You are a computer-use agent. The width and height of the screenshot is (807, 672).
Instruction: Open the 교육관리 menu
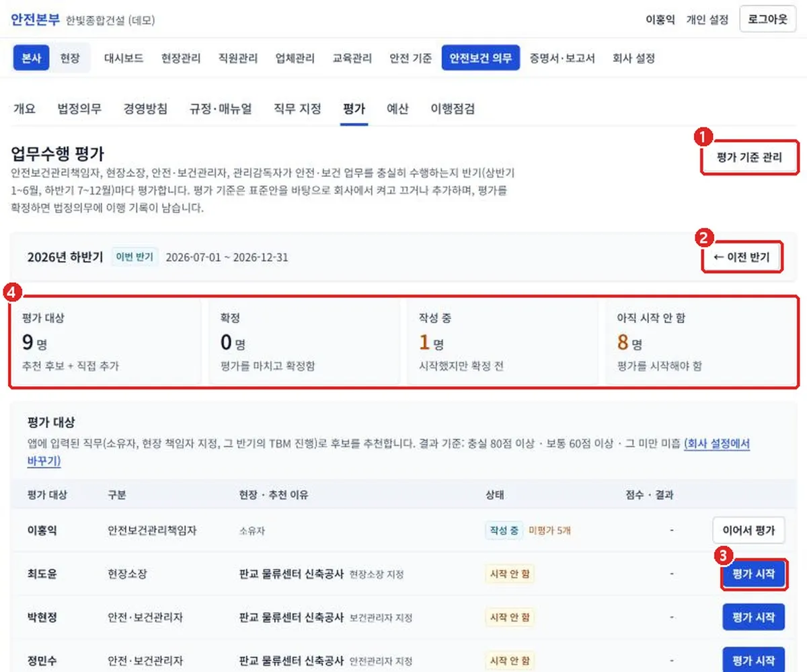point(352,58)
